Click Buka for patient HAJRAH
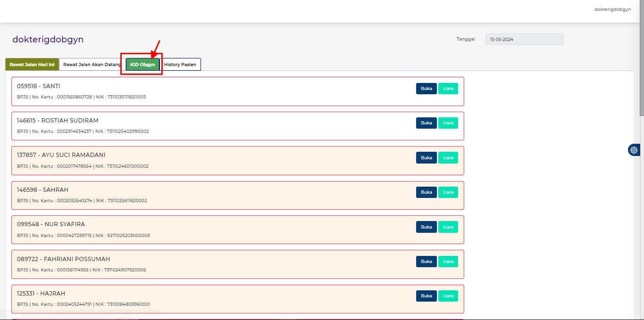 click(426, 296)
